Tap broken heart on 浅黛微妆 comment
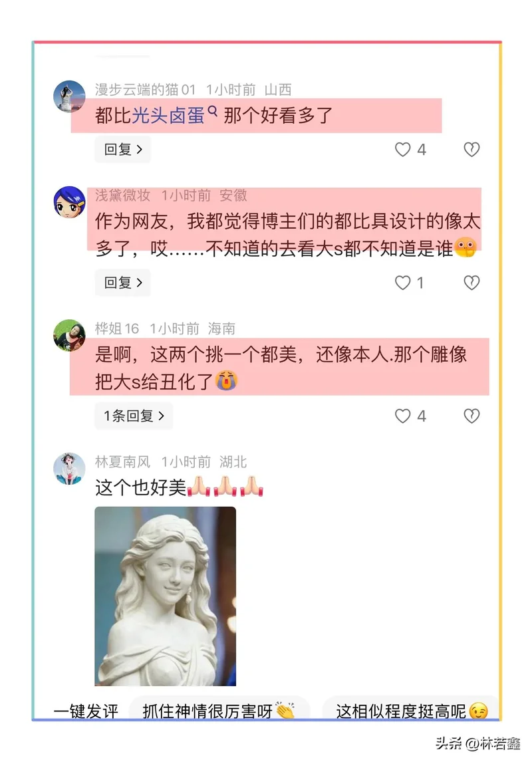 (x=471, y=283)
